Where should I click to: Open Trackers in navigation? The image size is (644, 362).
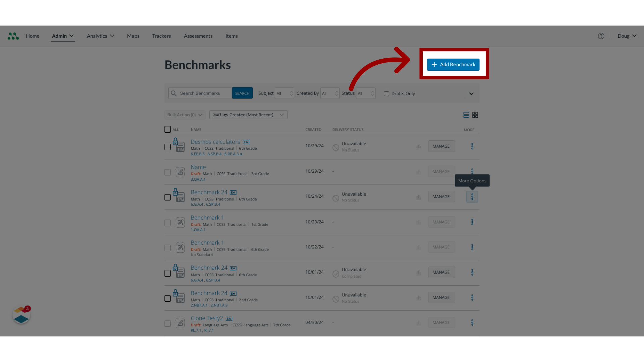161,36
